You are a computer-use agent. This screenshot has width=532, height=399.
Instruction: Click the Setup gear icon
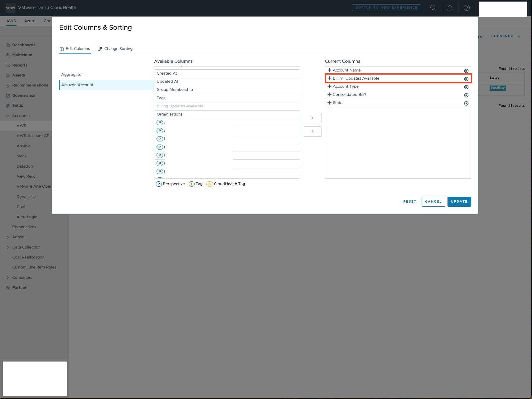8,106
